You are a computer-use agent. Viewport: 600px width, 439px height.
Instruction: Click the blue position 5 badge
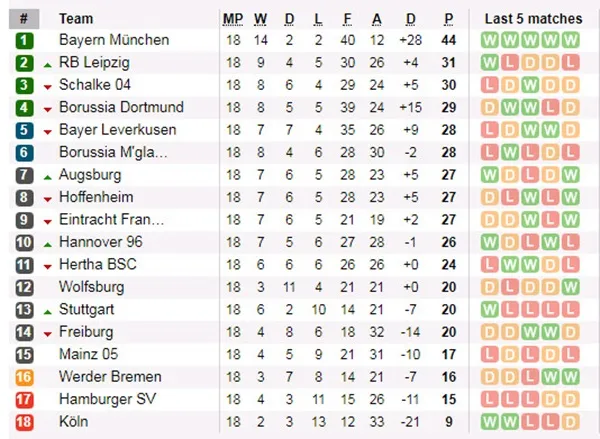(24, 130)
